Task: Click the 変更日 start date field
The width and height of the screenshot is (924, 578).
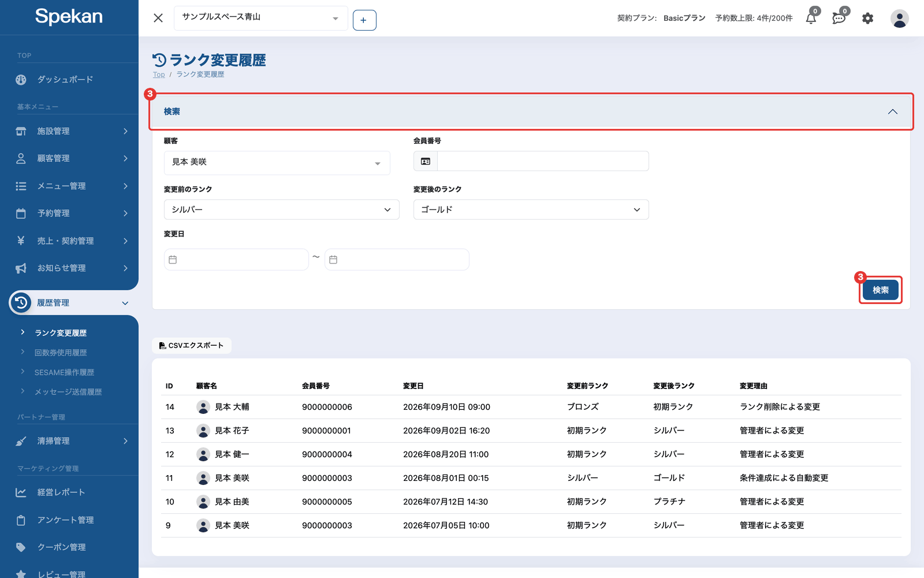Action: coord(236,260)
